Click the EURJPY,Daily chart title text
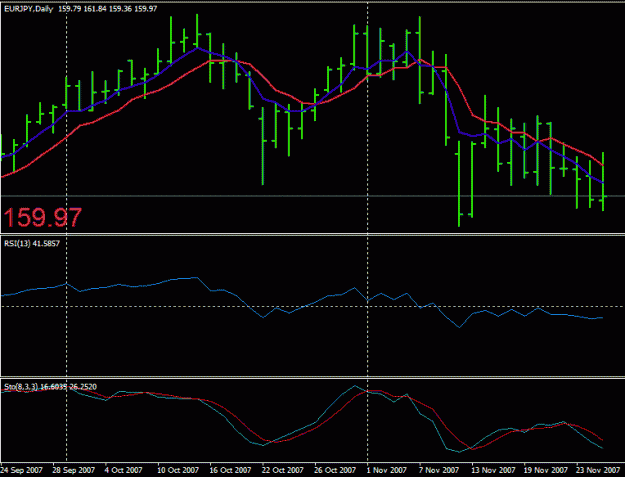 [x=28, y=9]
